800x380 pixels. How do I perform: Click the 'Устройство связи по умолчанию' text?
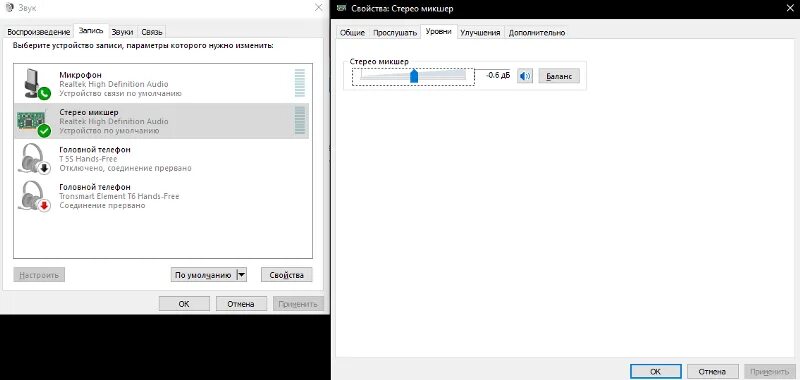(120, 93)
